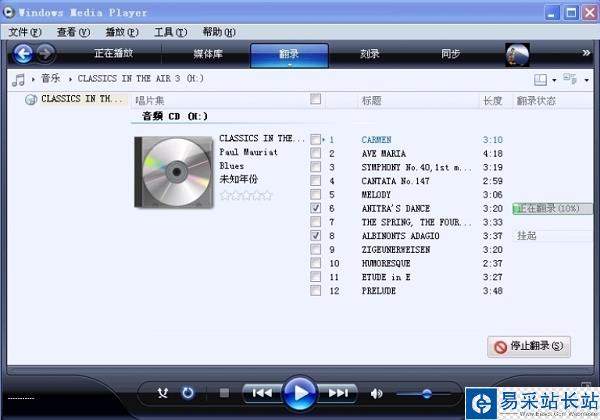
Task: Click the 停止翻录(S) button
Action: [x=529, y=347]
